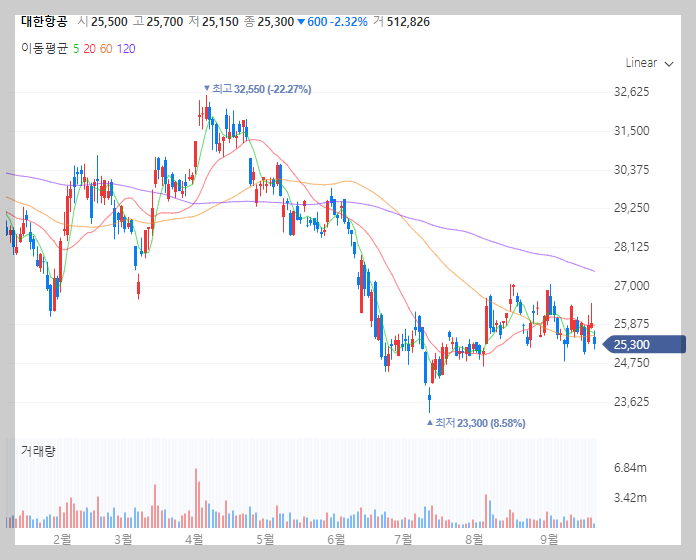
Task: Click the 28,125 price axis label
Action: tap(631, 247)
